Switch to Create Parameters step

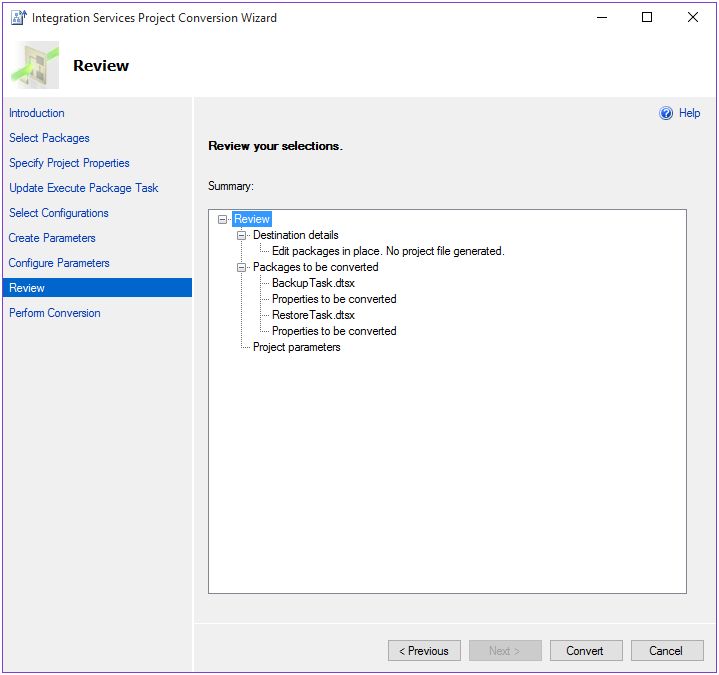pyautogui.click(x=52, y=238)
